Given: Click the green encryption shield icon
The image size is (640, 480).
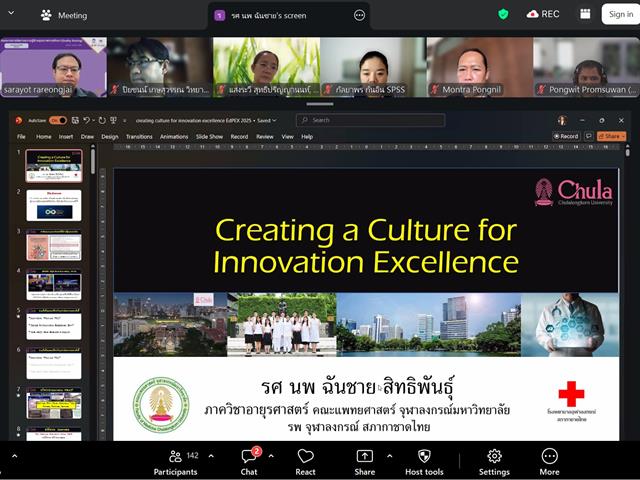Looking at the screenshot, I should pos(503,14).
